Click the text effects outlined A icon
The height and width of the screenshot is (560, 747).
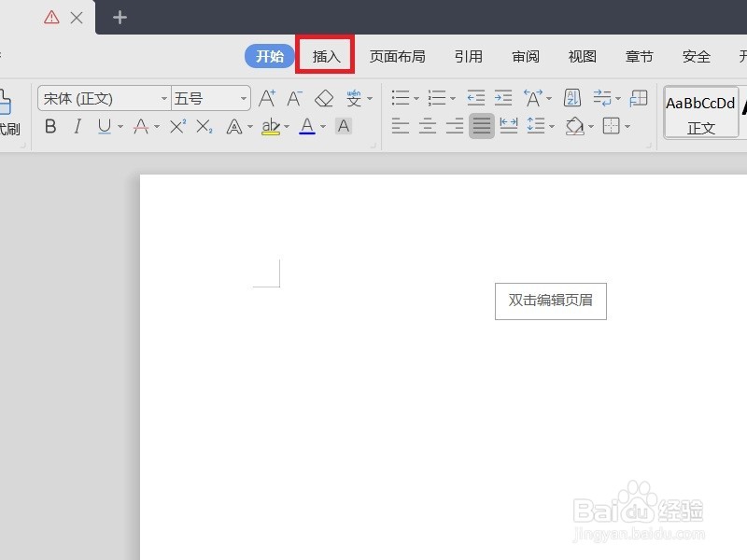(x=234, y=127)
